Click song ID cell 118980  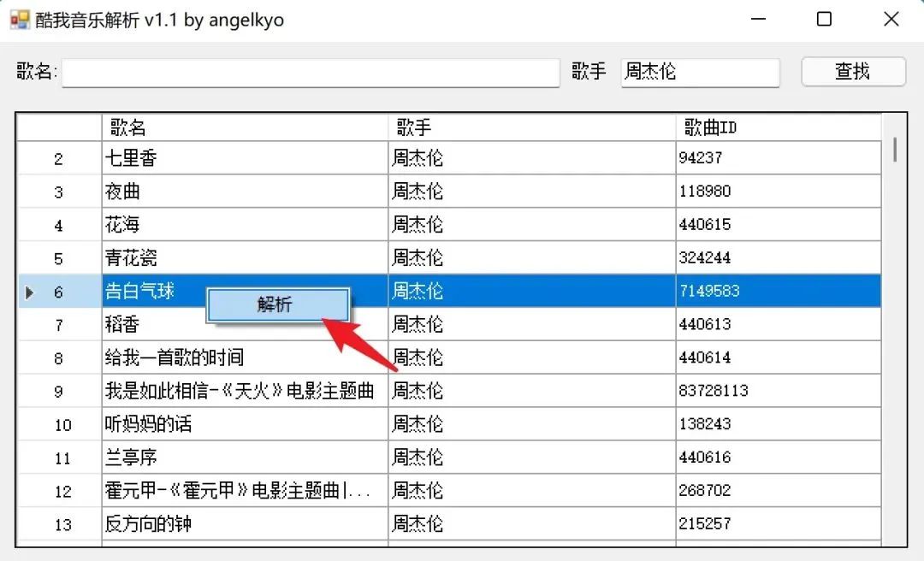[x=779, y=191]
